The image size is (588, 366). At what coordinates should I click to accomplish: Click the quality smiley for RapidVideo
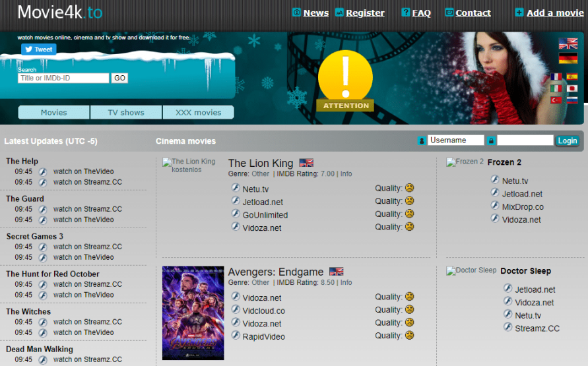tap(410, 335)
